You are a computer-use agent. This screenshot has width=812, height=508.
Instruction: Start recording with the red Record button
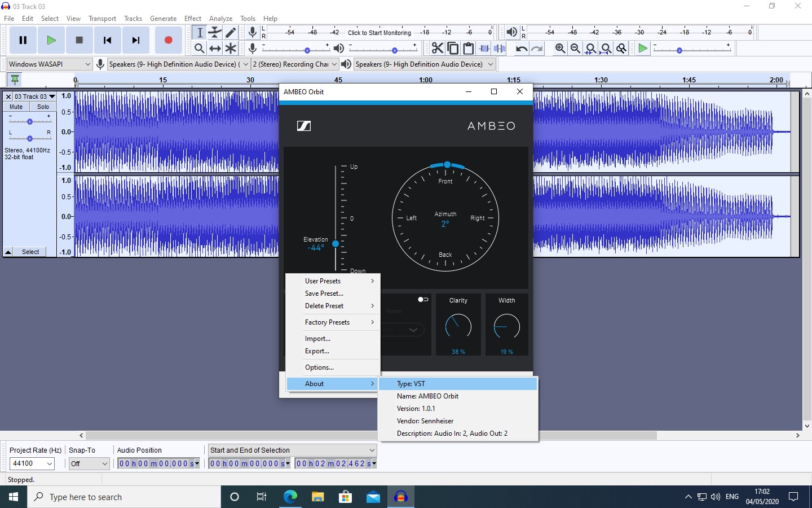click(x=168, y=40)
